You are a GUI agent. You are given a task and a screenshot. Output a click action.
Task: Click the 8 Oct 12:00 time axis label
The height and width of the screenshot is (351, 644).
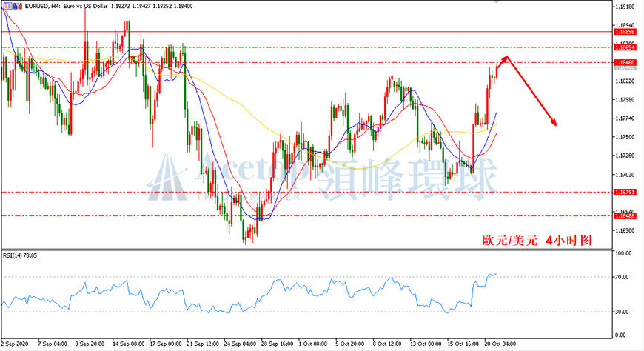387,344
